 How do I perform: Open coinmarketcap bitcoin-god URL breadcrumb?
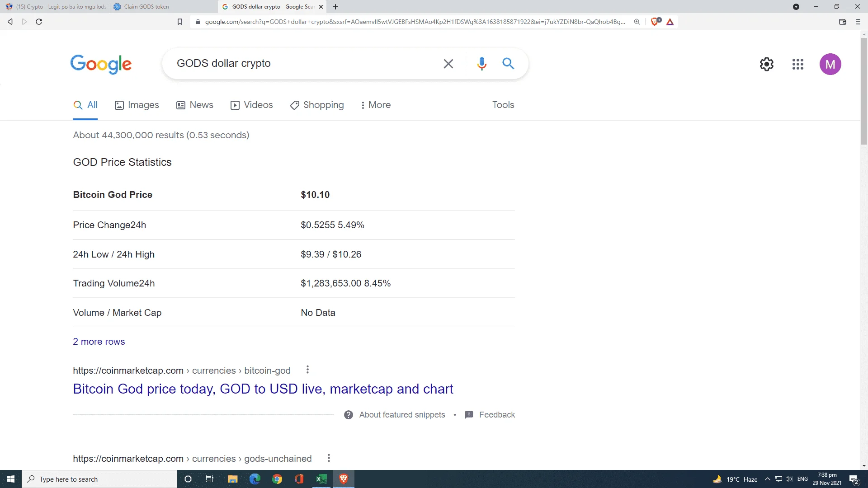[x=182, y=371]
